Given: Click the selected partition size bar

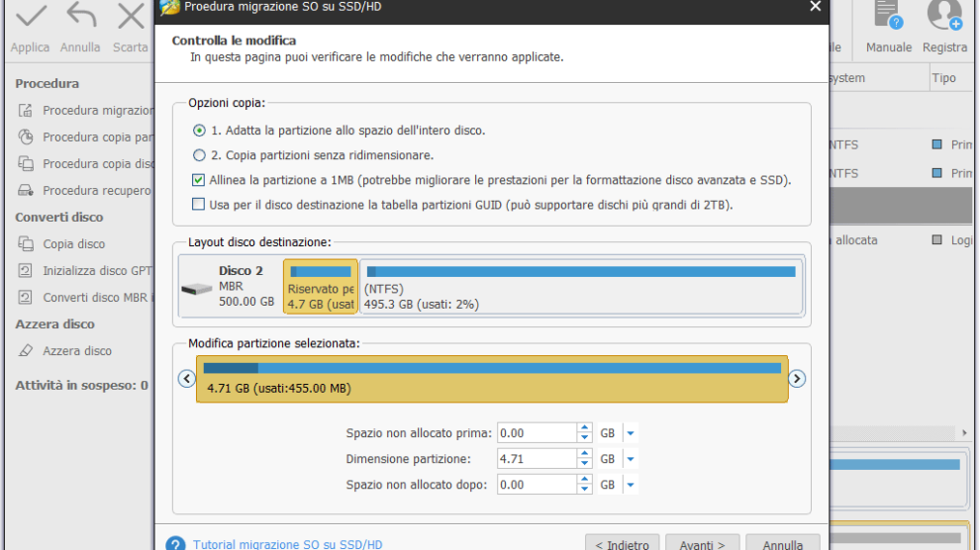Looking at the screenshot, I should tap(492, 379).
